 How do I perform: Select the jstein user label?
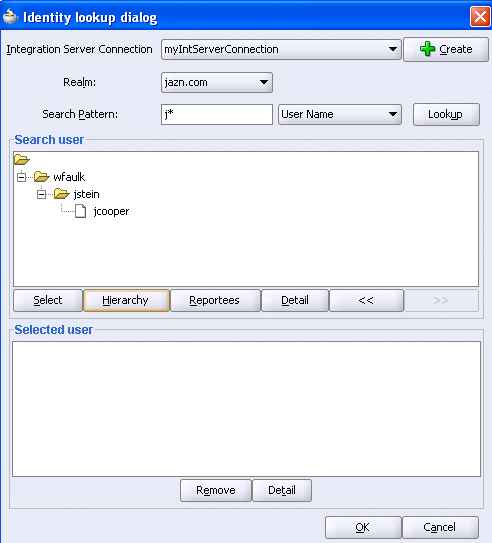coord(87,194)
